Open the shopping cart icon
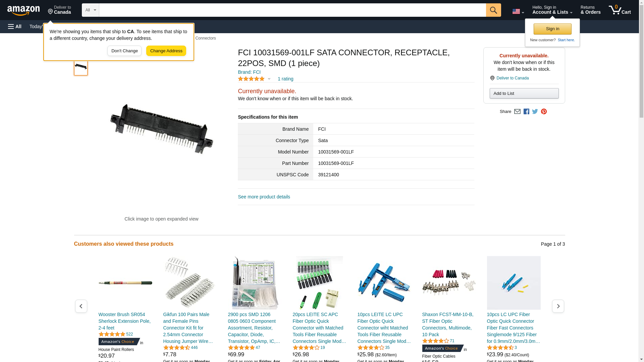 click(x=620, y=10)
